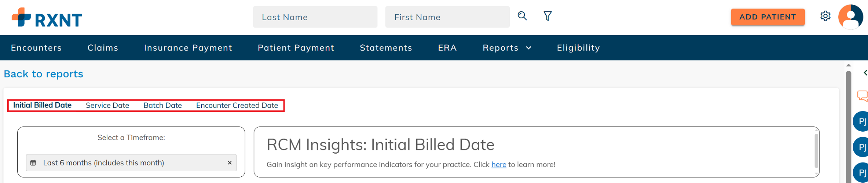Open the Encounter Created Date tab

click(x=237, y=105)
